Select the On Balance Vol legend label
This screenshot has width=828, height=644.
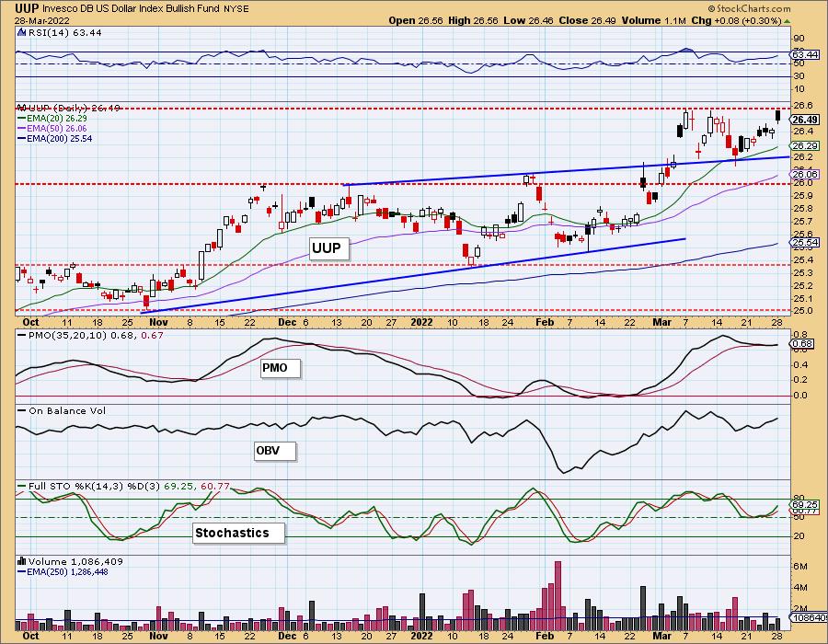tap(62, 410)
